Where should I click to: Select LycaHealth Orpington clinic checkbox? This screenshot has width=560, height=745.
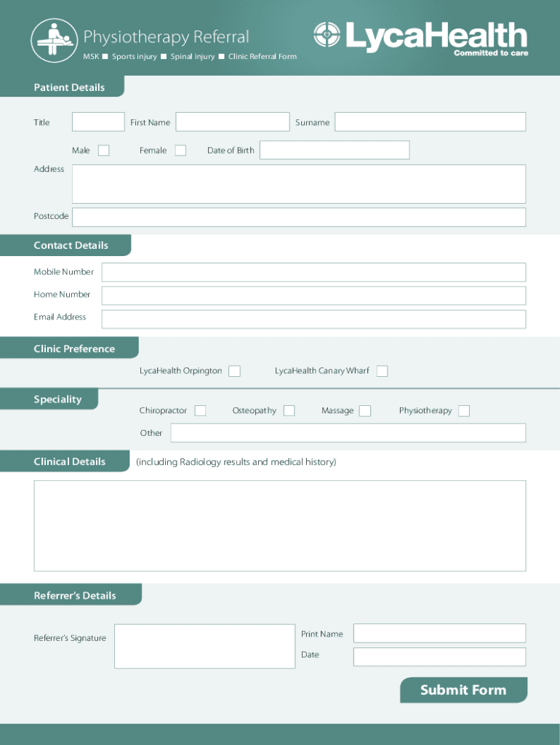tap(234, 371)
